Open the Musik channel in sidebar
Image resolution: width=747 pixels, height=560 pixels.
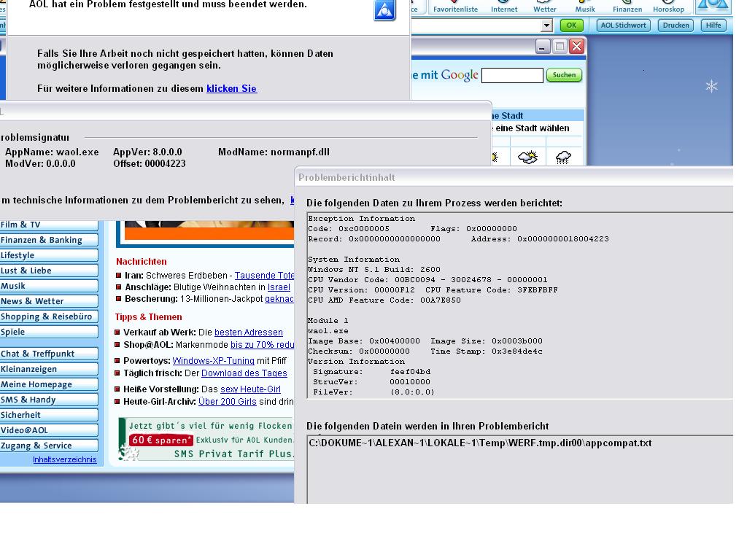coord(49,286)
